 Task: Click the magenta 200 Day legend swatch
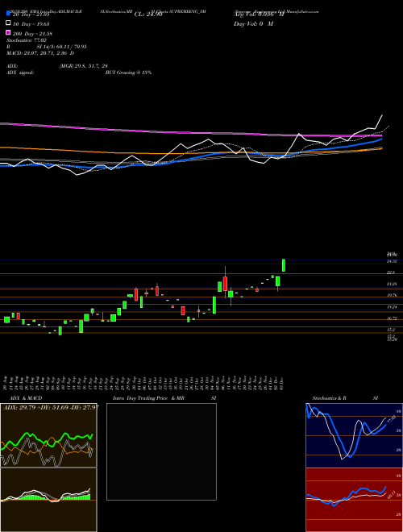tap(8, 33)
